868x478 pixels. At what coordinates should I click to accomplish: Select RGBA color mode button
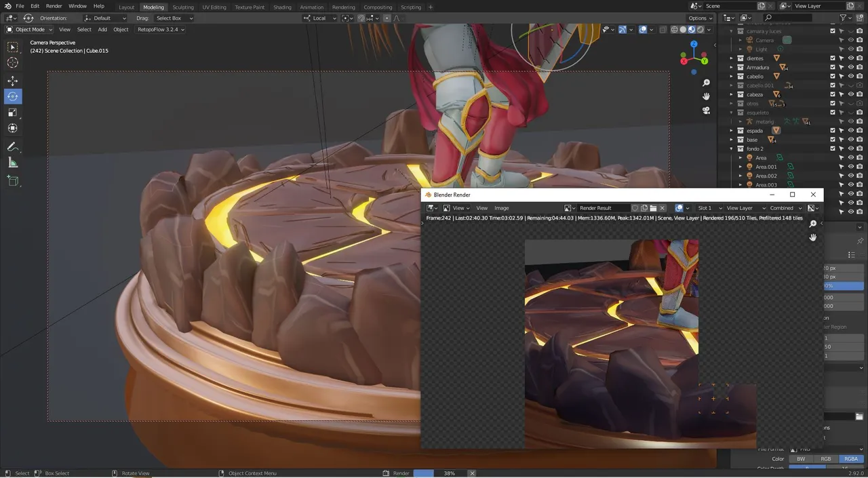[x=851, y=459]
